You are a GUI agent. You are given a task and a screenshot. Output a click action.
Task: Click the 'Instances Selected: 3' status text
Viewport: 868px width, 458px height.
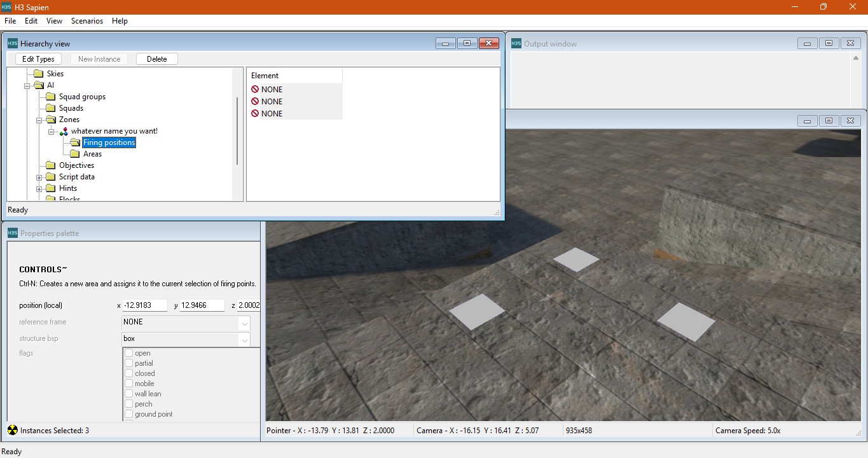coord(55,431)
